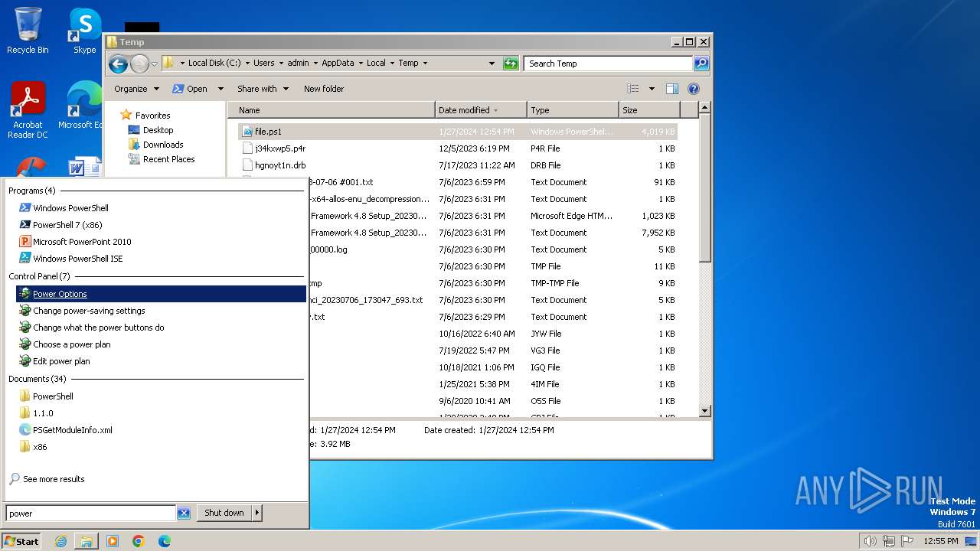980x551 pixels.
Task: Open the volume tray icon
Action: [870, 541]
